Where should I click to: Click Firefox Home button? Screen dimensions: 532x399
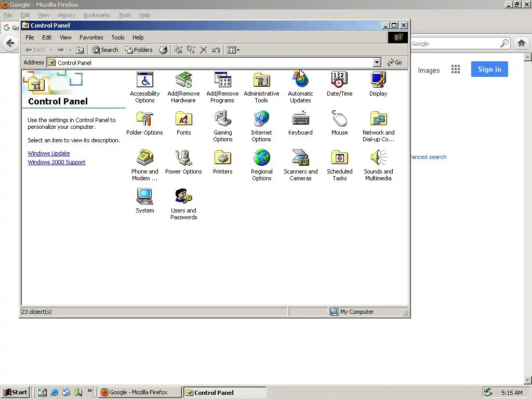pos(522,43)
